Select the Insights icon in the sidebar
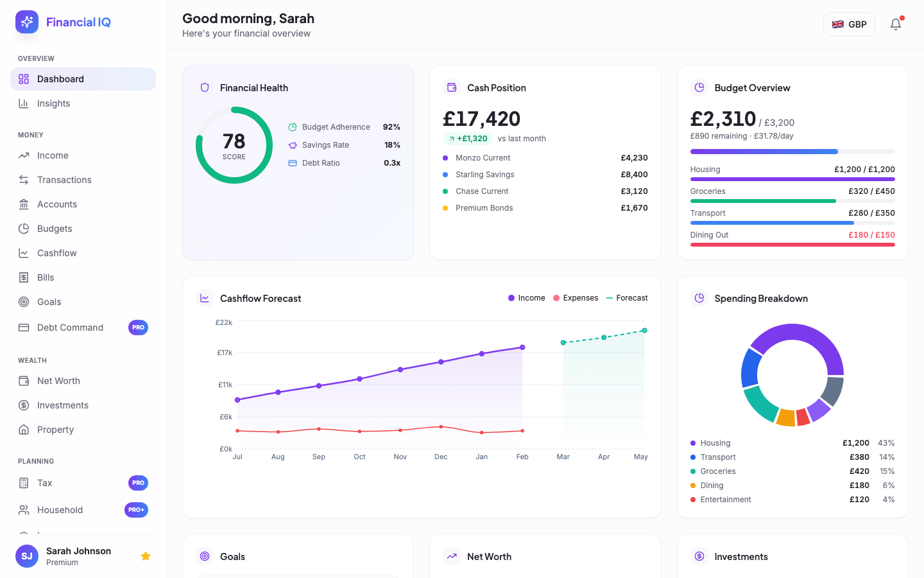 pos(23,103)
